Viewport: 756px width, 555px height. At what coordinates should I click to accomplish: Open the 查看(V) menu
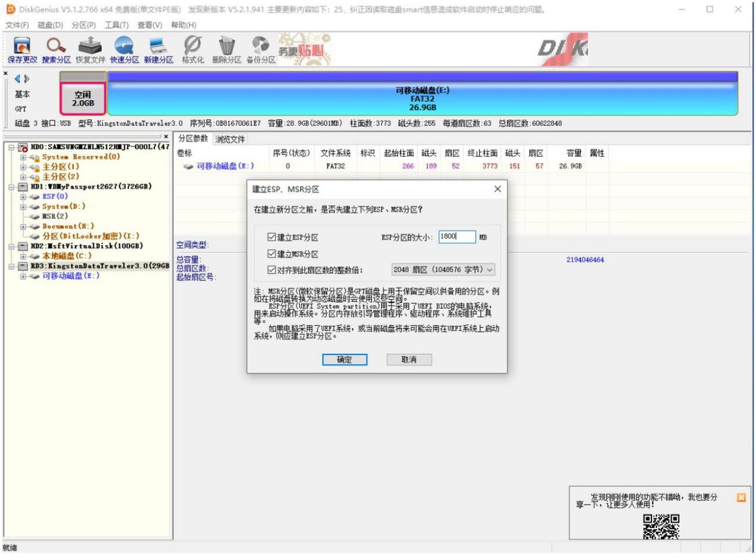pos(150,25)
